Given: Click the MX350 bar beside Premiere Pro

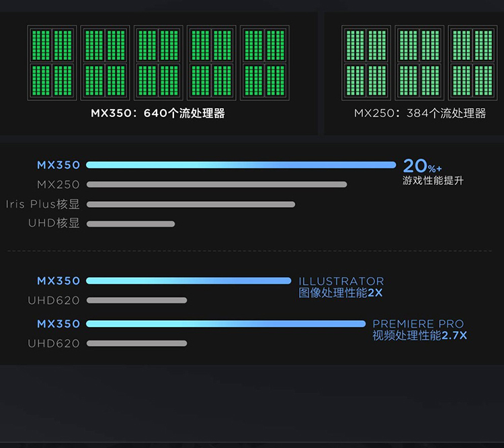Looking at the screenshot, I should pos(226,324).
